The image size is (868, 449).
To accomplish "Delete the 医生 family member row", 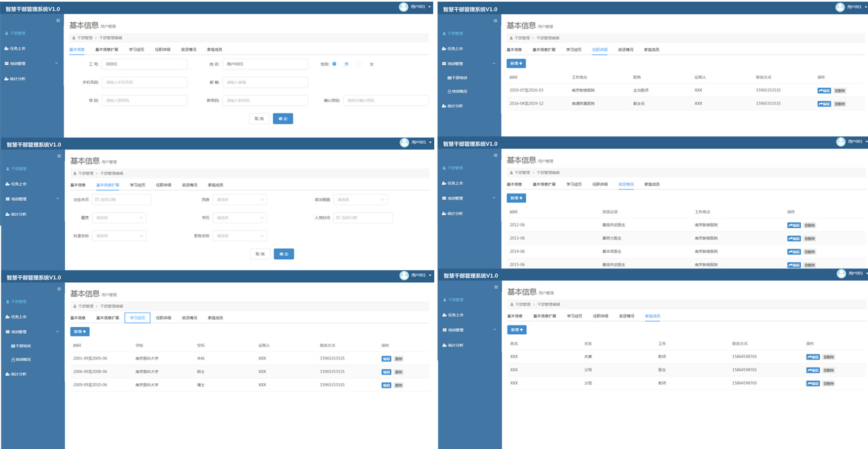I will point(828,370).
